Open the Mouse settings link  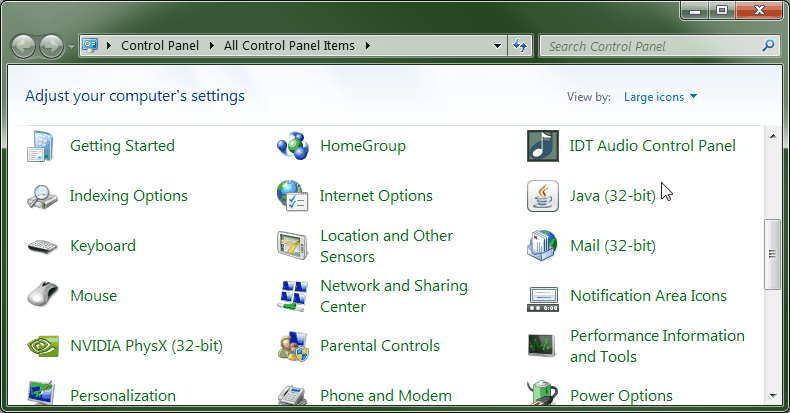tap(93, 296)
